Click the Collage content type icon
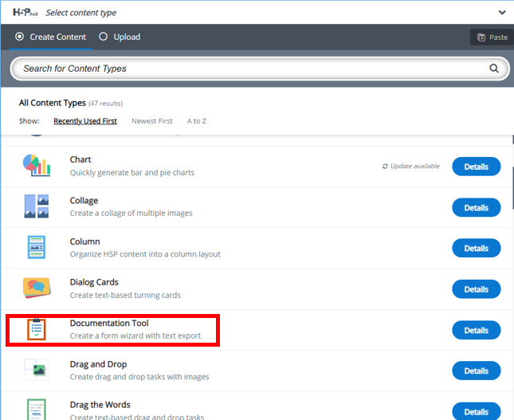 [x=37, y=206]
